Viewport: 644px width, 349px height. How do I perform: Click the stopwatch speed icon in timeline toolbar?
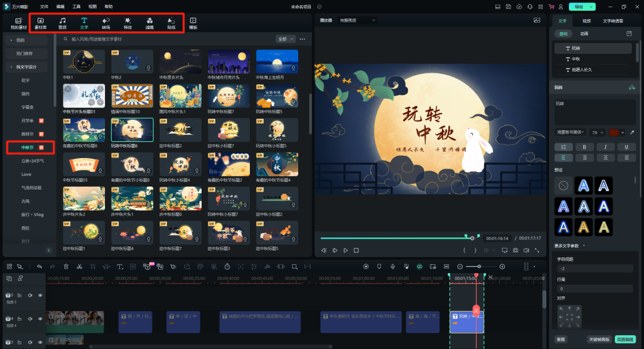(227, 267)
